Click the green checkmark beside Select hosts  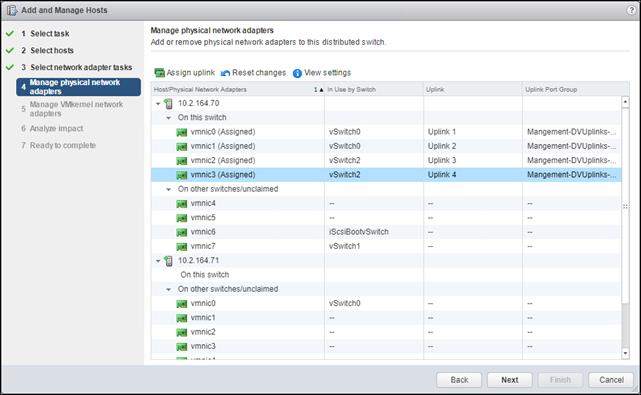10,50
